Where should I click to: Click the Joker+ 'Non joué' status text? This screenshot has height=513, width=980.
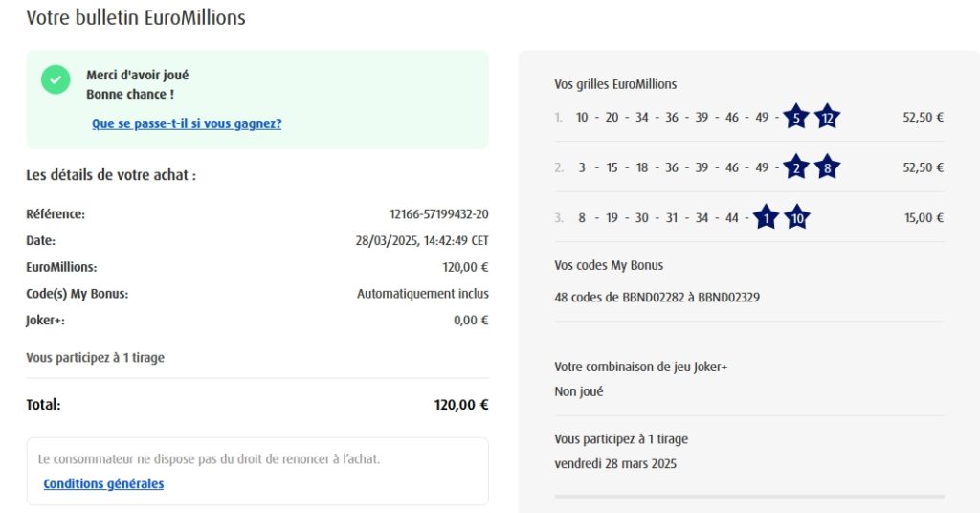[x=579, y=391]
